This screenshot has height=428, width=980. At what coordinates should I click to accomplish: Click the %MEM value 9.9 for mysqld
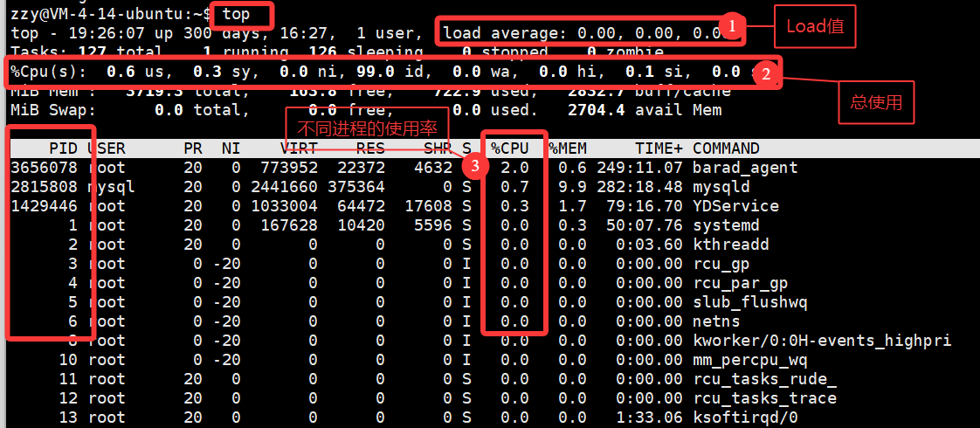pyautogui.click(x=572, y=188)
